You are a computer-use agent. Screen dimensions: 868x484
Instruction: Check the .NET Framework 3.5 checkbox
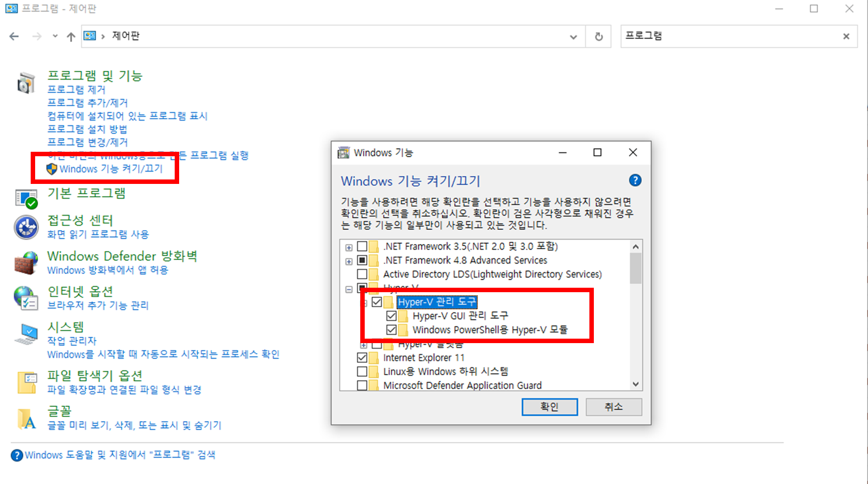pyautogui.click(x=362, y=246)
